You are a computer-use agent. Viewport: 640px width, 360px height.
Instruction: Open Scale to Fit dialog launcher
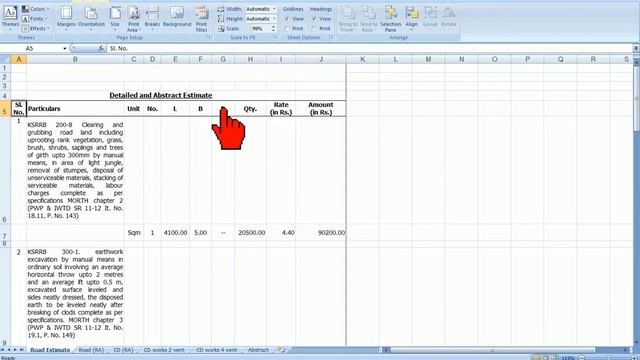(276, 37)
